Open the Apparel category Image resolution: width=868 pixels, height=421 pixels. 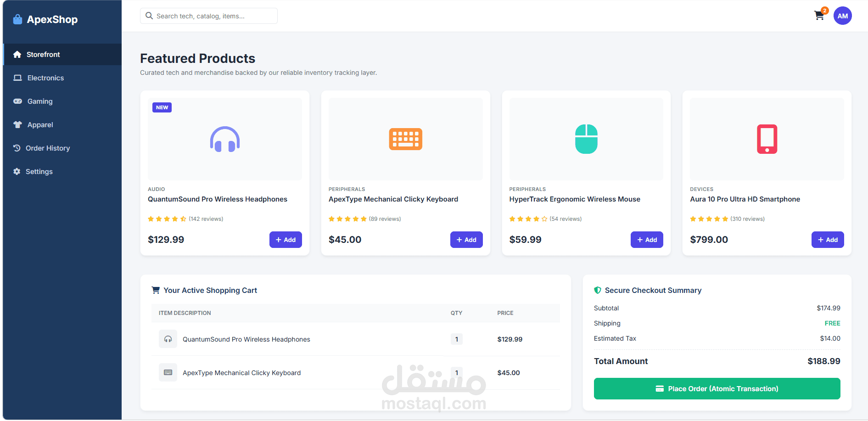point(62,124)
